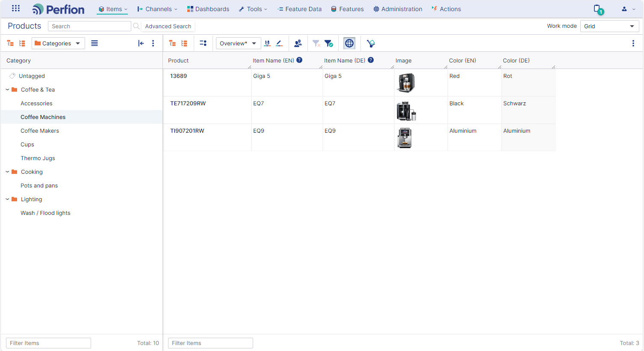Screen dimensions: 644x351
Task: Edit the current view layout
Action: pyautogui.click(x=279, y=43)
